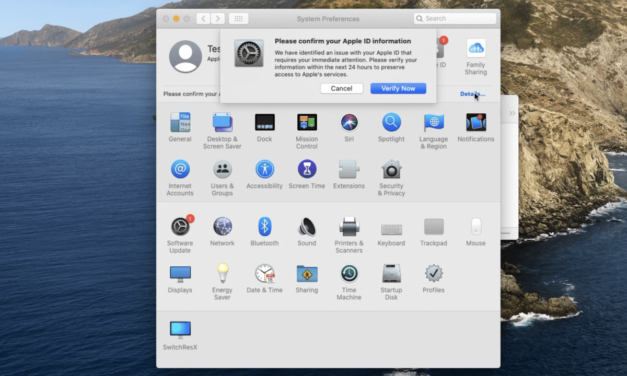This screenshot has width=627, height=376.
Task: Minimize the System Preferences window
Action: 176,18
